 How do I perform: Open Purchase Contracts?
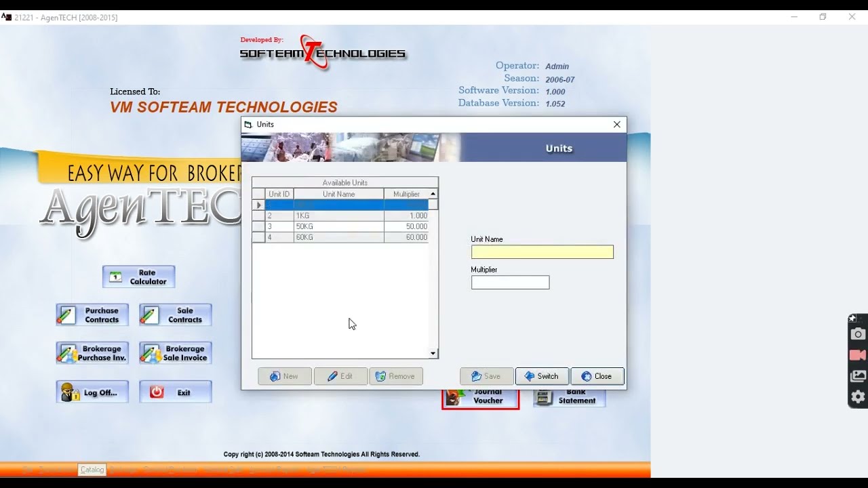tap(92, 314)
